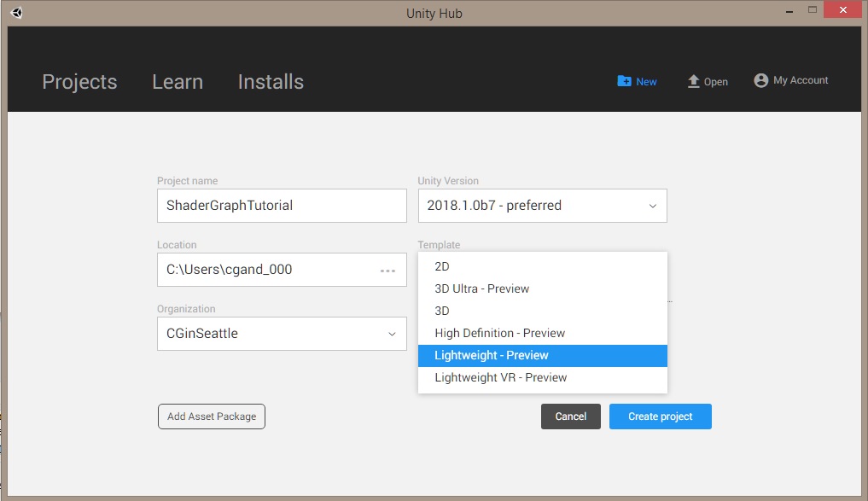The height and width of the screenshot is (501, 868).
Task: Open the Organization dropdown showing CGinSeattle
Action: point(282,334)
